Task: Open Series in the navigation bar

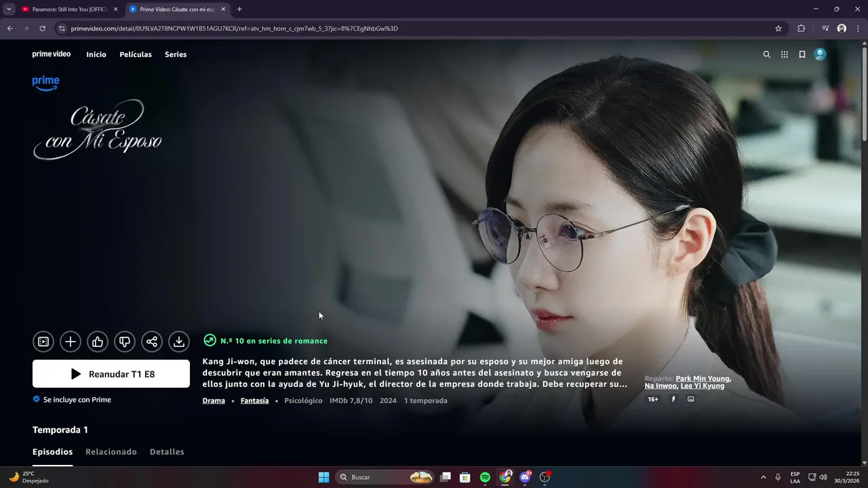Action: [x=176, y=54]
